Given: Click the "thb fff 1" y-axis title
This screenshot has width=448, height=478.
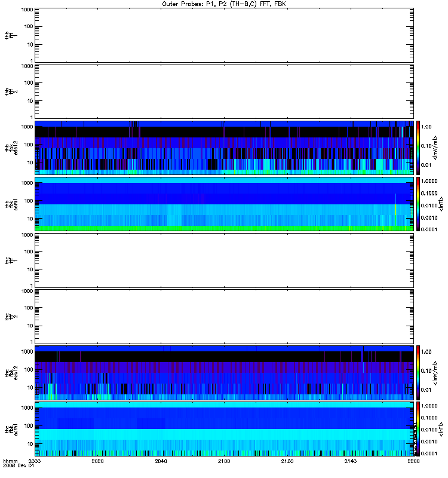Looking at the screenshot, I should tap(11, 35).
